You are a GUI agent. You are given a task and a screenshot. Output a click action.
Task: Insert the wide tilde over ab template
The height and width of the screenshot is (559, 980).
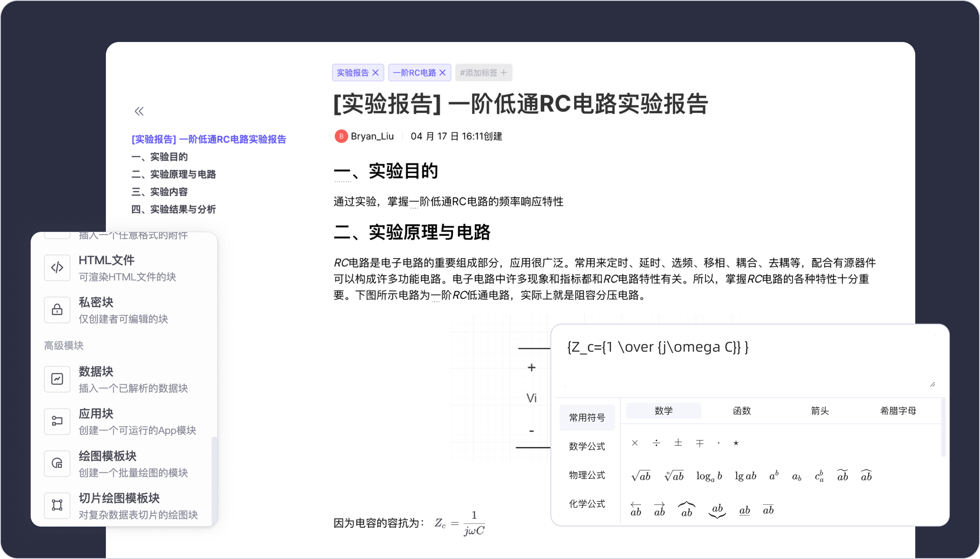(x=843, y=476)
